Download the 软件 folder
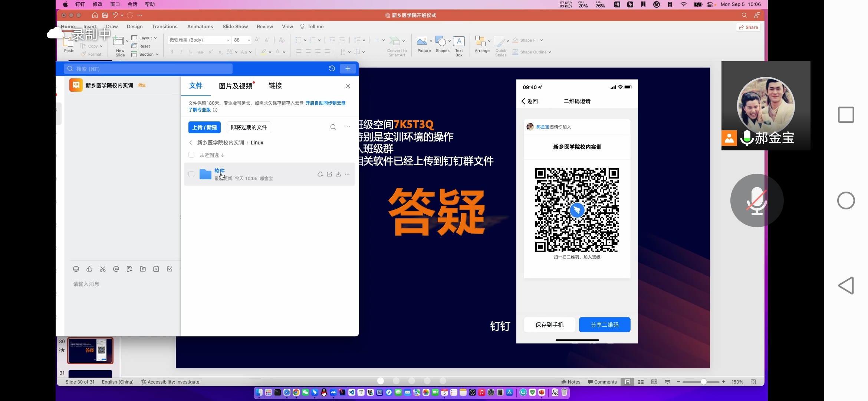The height and width of the screenshot is (401, 868). 338,174
